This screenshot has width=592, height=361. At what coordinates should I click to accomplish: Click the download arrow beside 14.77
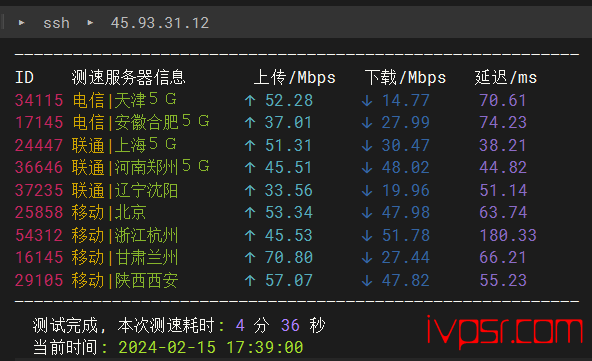[x=367, y=100]
